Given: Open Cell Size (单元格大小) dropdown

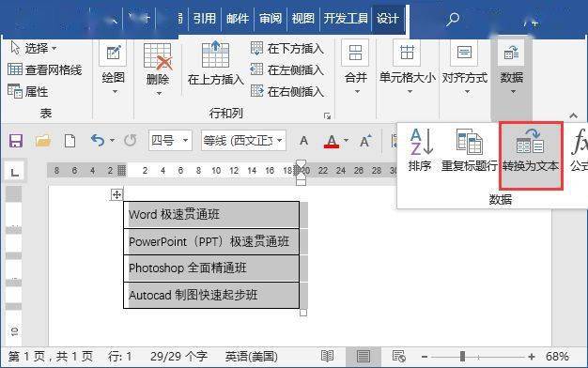Looking at the screenshot, I should pyautogui.click(x=408, y=69).
